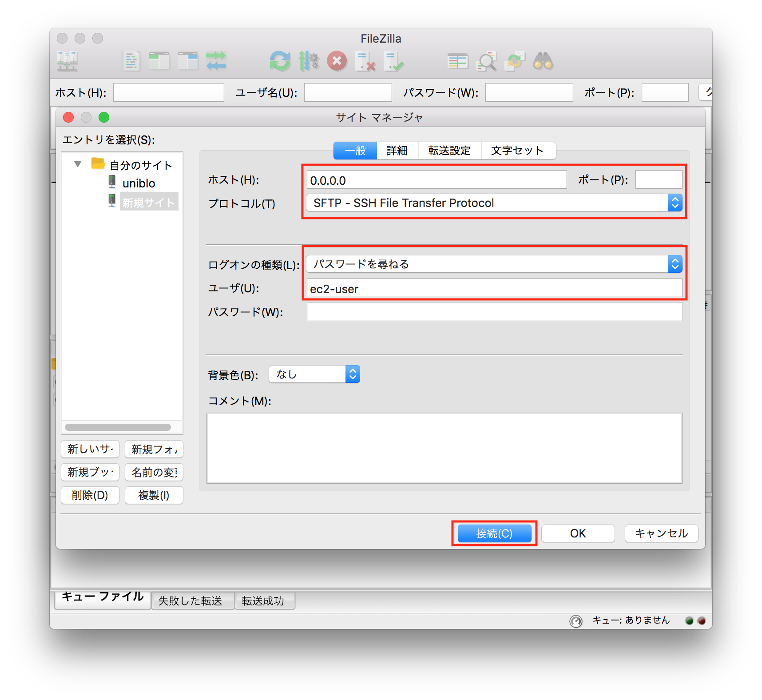This screenshot has height=700, width=762.
Task: Click the 削除(D) button
Action: 90,495
